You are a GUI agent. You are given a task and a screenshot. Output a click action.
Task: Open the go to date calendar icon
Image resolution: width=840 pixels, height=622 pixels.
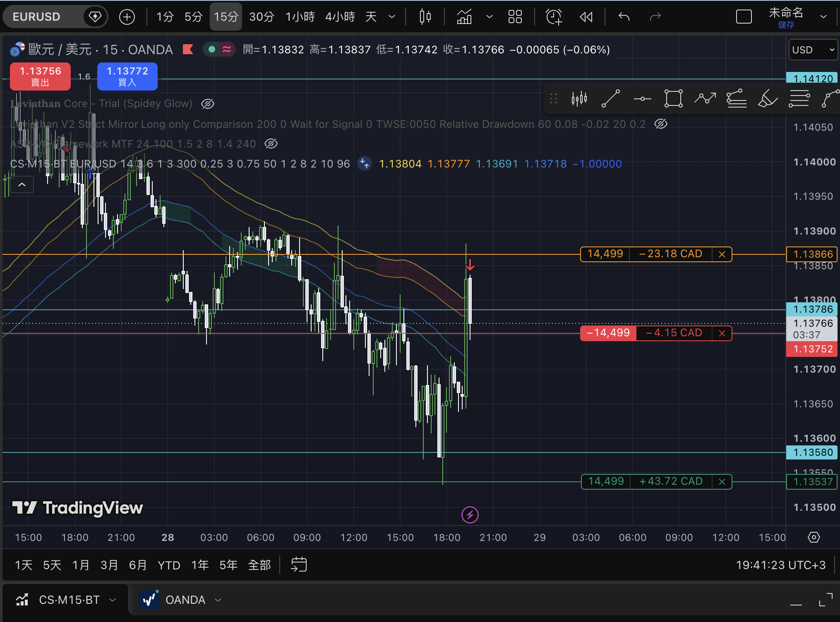(299, 565)
